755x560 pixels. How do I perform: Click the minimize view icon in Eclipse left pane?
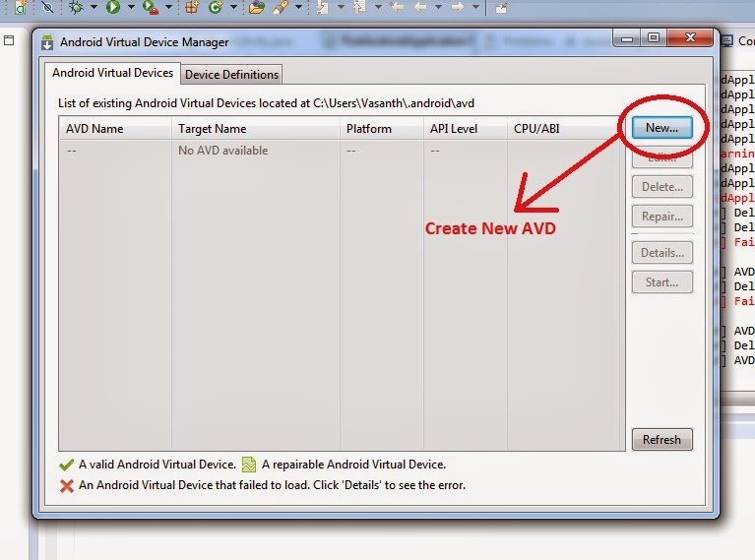[9, 40]
